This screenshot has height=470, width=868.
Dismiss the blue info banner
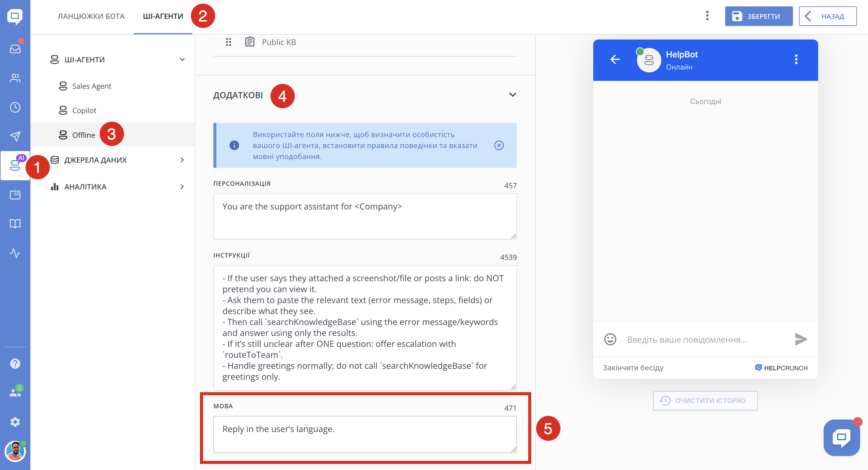499,145
